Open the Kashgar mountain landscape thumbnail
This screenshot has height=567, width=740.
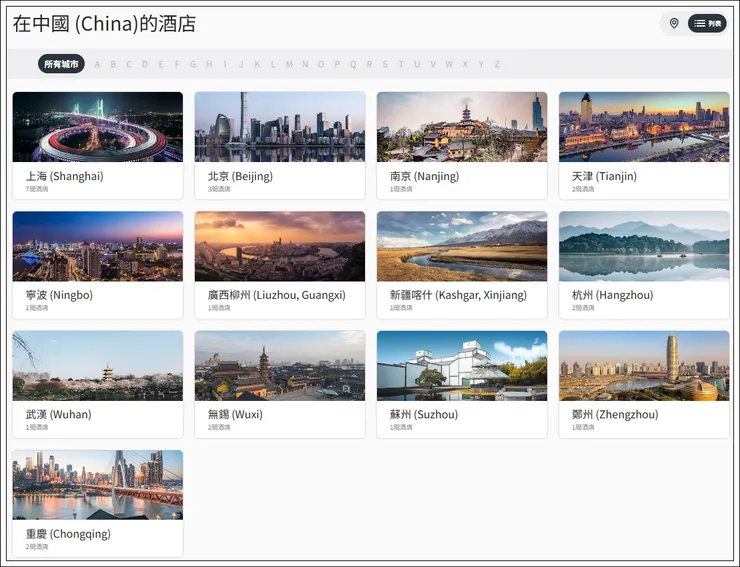point(462,246)
